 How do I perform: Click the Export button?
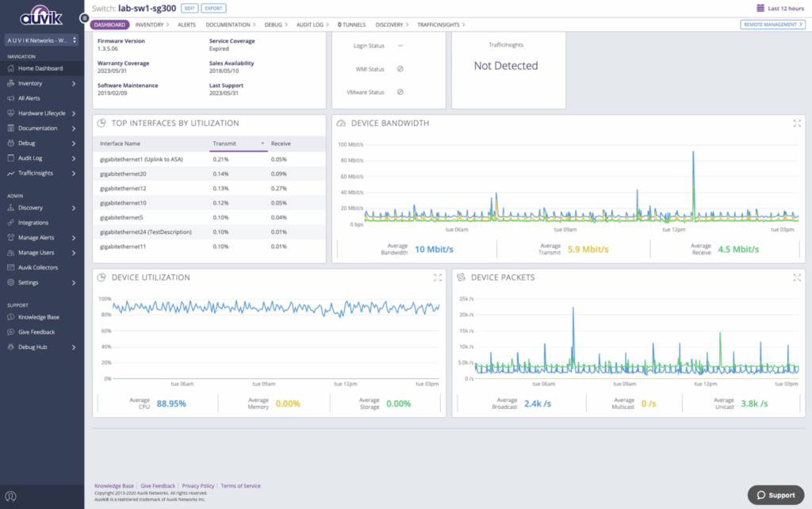click(213, 8)
